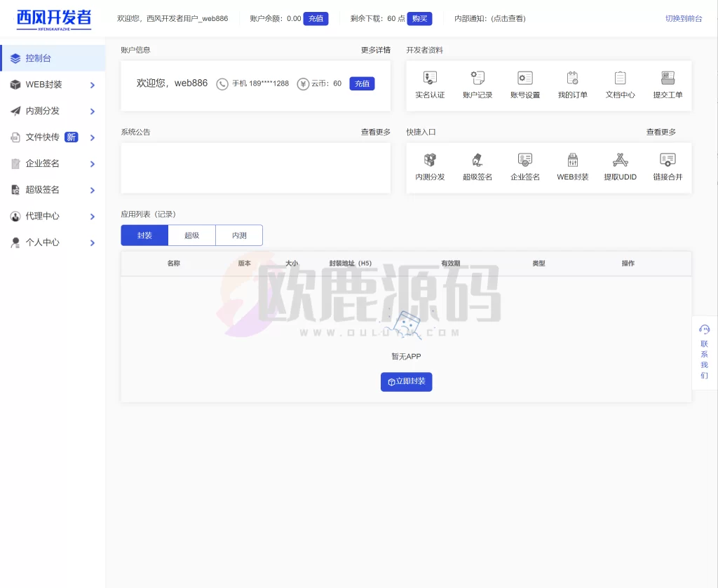Click the 立即封装 button
The height and width of the screenshot is (588, 718).
pyautogui.click(x=406, y=381)
